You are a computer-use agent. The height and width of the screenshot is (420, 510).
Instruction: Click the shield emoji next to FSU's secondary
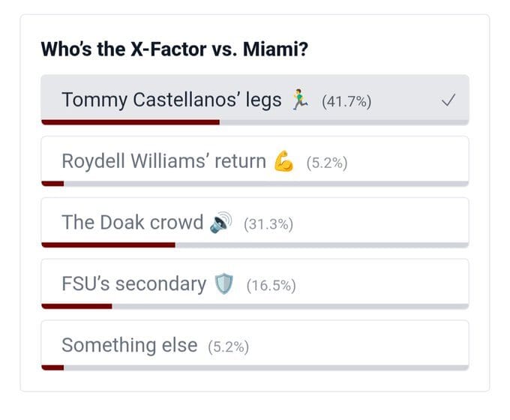tap(224, 284)
